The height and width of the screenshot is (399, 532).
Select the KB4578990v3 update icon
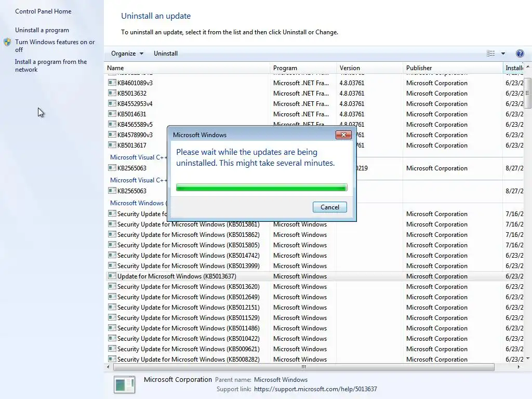coord(112,135)
